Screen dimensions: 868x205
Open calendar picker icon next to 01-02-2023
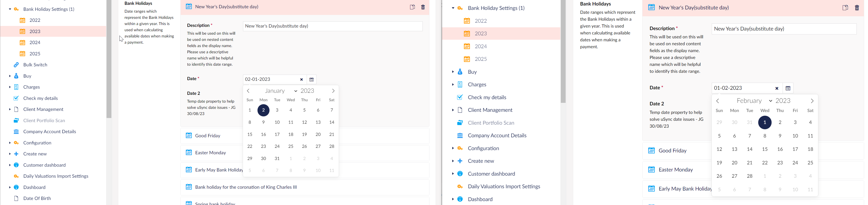788,88
